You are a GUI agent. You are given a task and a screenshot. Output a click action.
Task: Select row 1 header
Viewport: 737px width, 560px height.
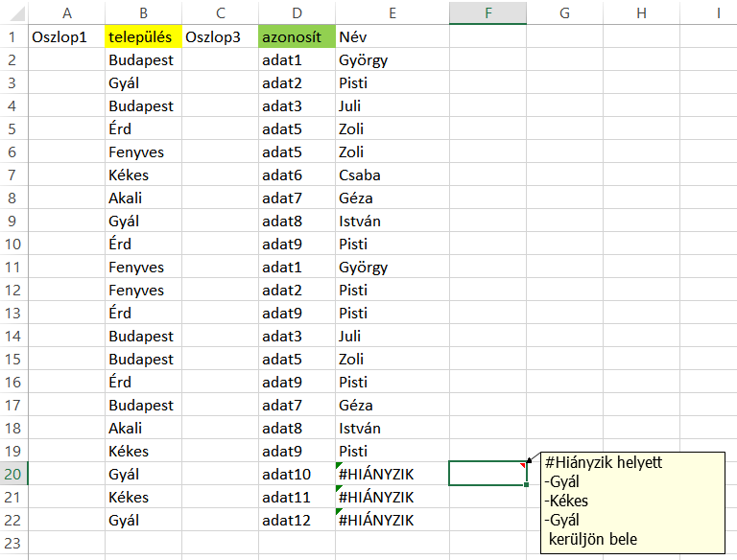pos(13,36)
